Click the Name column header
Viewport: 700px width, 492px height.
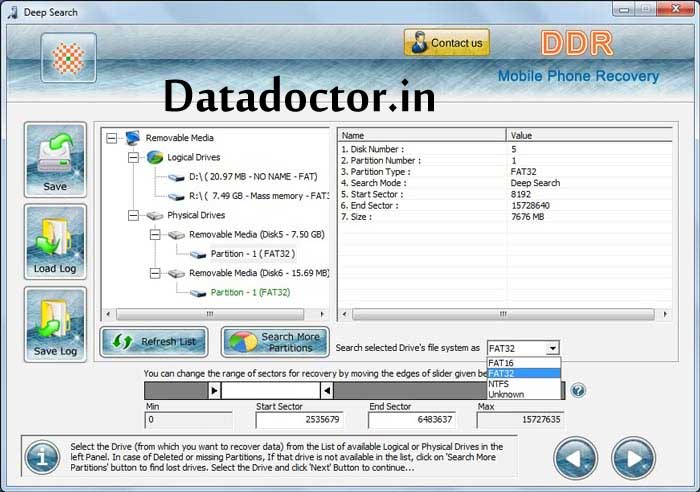422,135
